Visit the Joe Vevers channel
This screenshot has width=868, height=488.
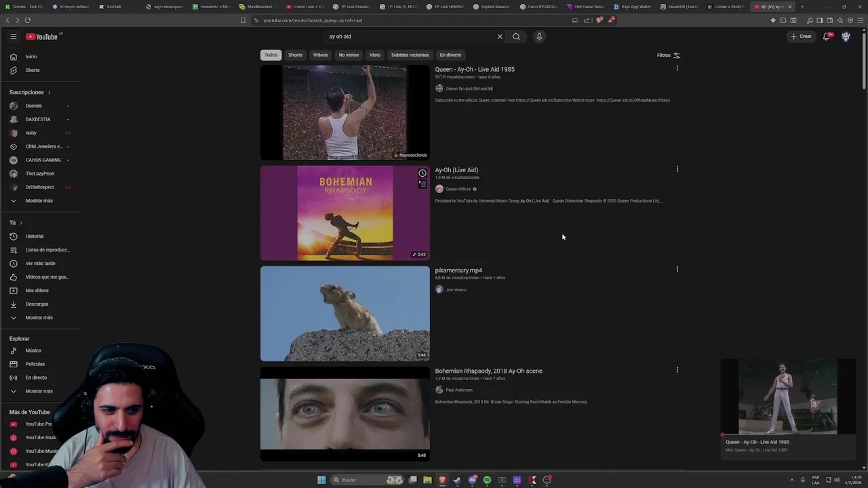(456, 289)
